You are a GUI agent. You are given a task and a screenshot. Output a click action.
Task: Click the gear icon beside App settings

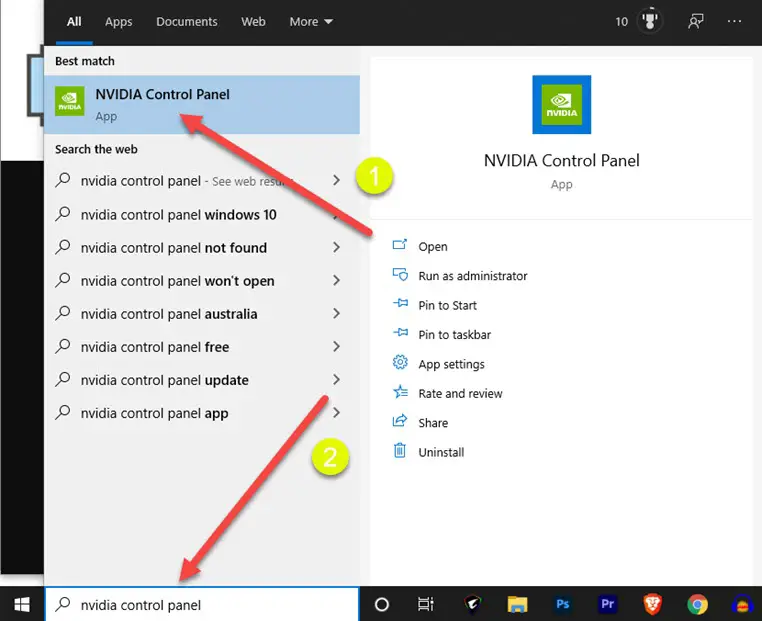coord(400,362)
